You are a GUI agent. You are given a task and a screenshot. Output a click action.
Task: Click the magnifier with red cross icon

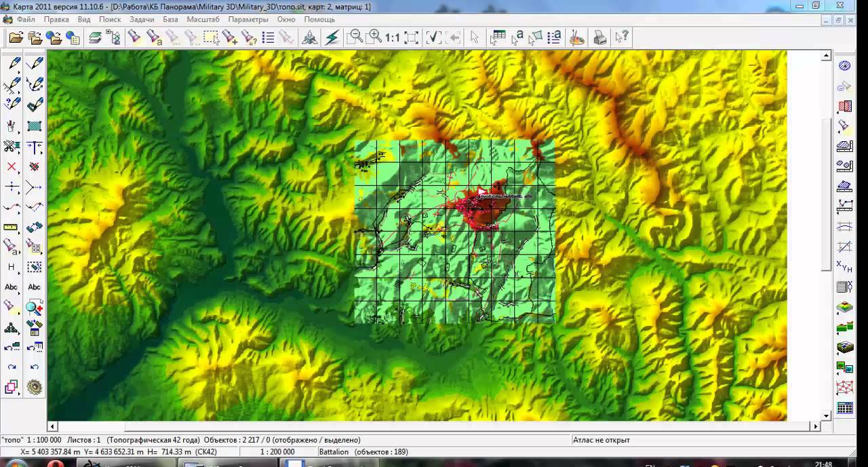35,307
